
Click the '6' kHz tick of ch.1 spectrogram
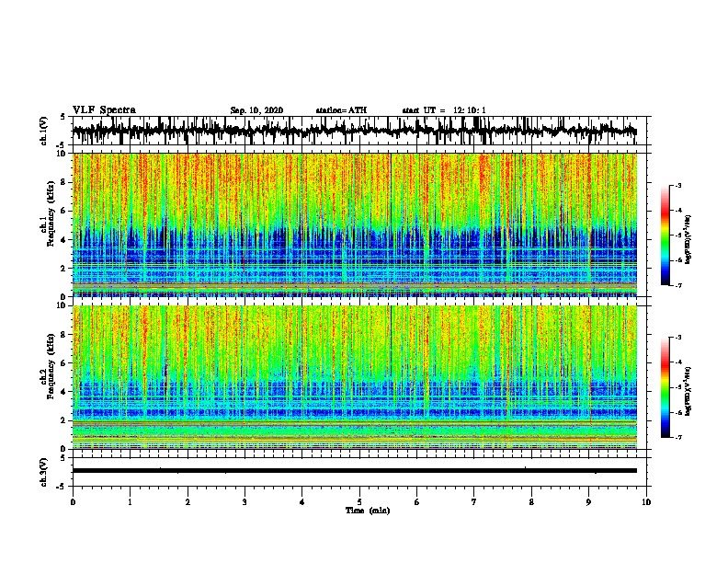coord(64,211)
